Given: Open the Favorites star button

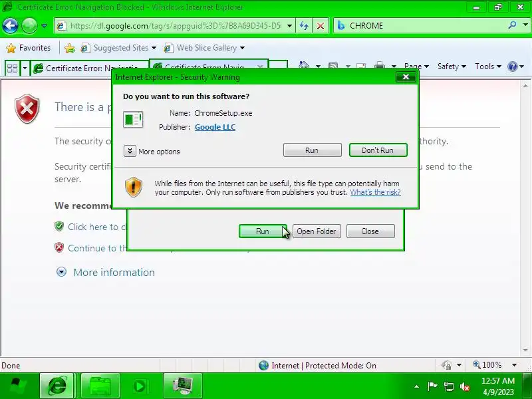Looking at the screenshot, I should click(28, 48).
